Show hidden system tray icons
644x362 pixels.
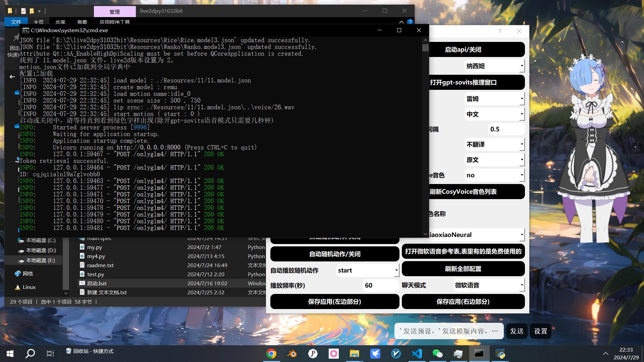[x=605, y=354]
